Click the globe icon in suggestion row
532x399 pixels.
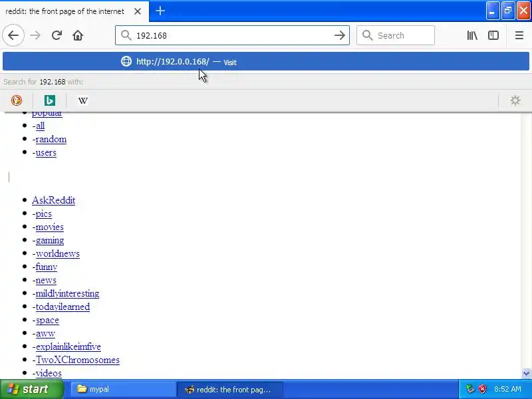click(x=126, y=61)
